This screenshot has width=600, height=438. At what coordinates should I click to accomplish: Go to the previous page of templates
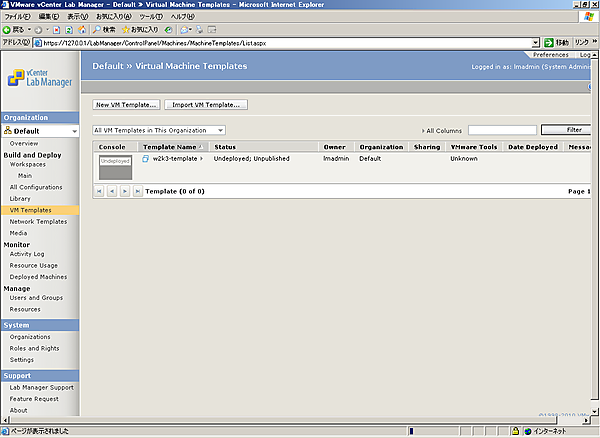[x=111, y=190]
